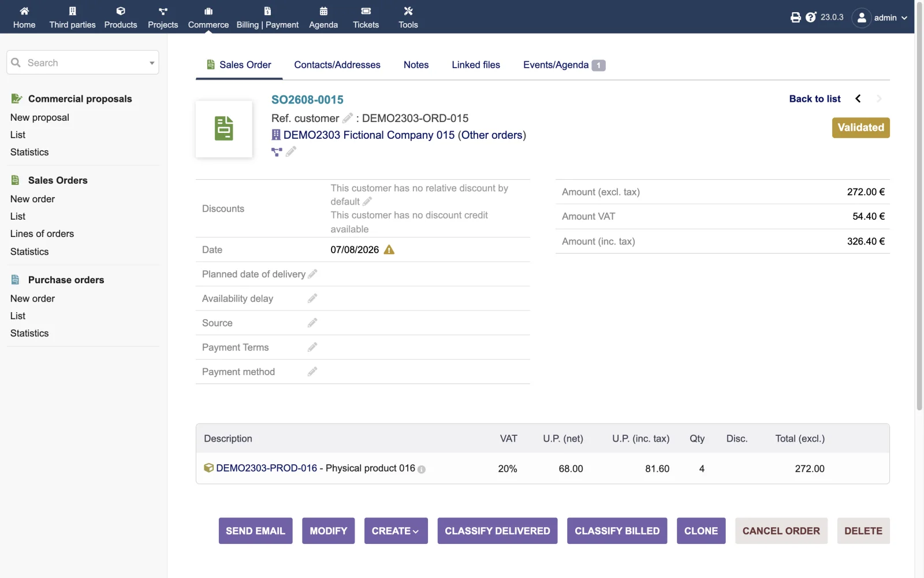Open the Events/Agenda tab

tap(556, 65)
